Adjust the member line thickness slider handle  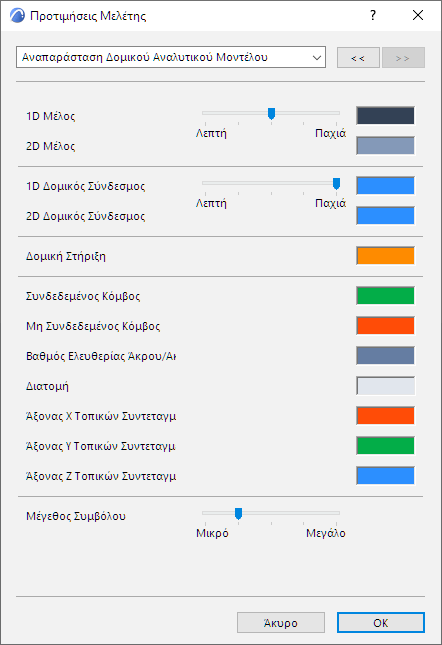[x=271, y=114]
